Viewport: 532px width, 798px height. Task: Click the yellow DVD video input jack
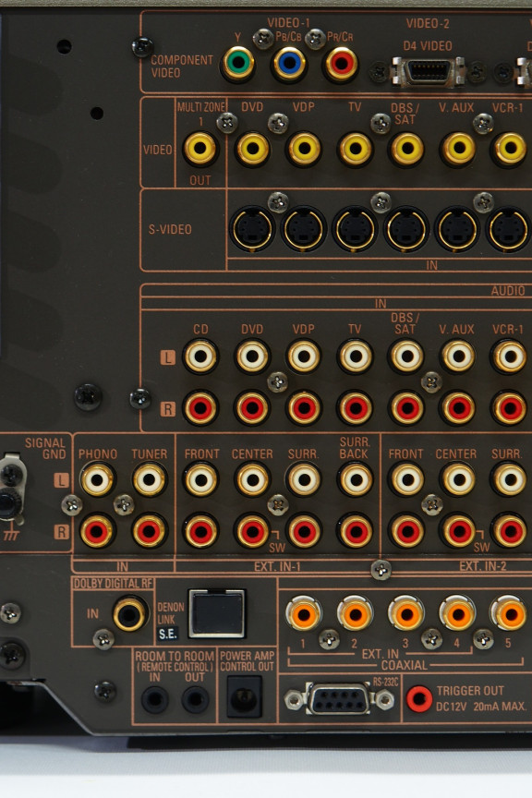pos(252,149)
